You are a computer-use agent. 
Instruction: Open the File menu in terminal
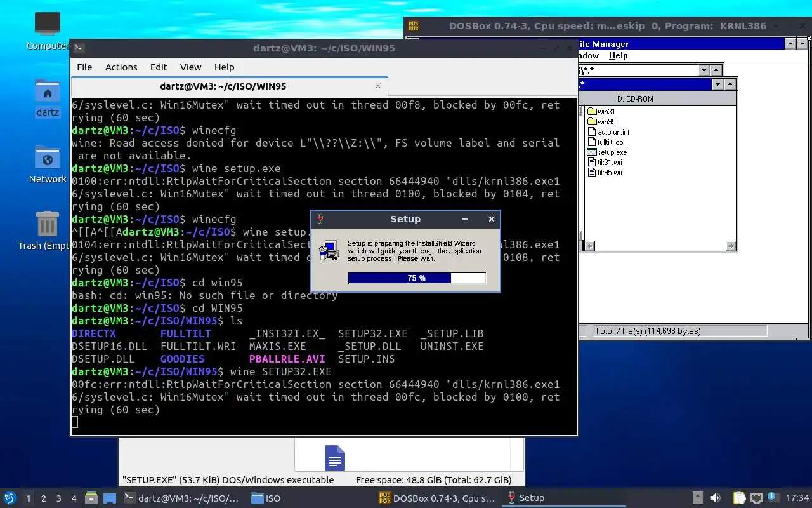tap(84, 67)
